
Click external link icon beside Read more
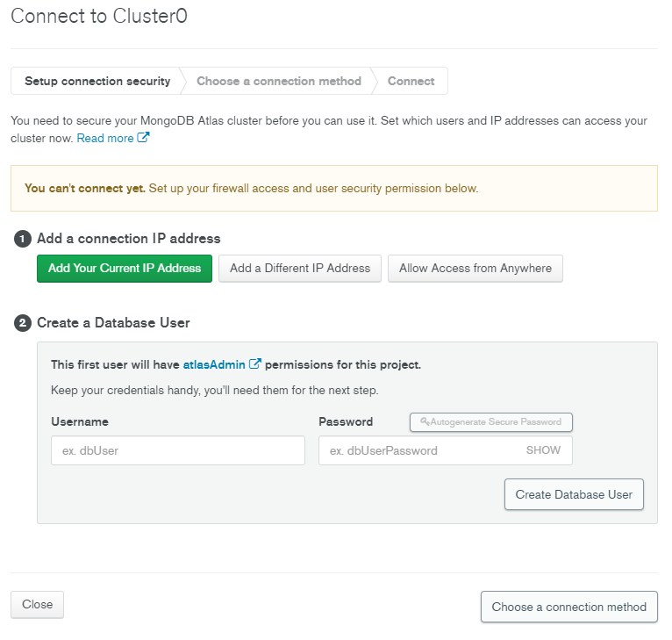point(144,138)
